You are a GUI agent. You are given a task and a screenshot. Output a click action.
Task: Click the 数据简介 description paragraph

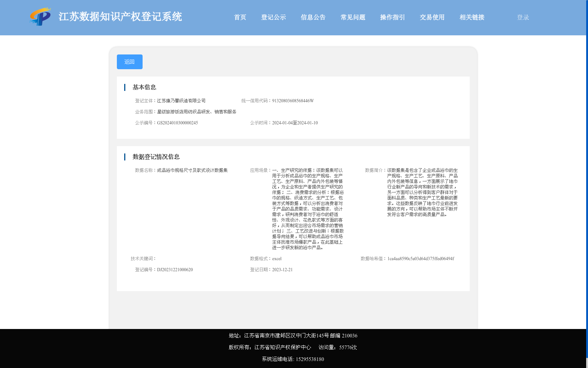[x=423, y=192]
